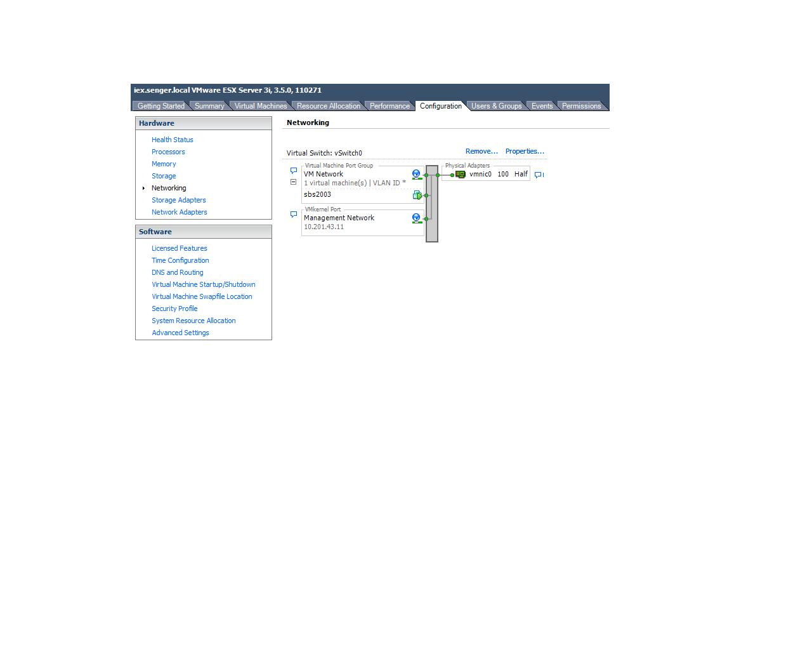The height and width of the screenshot is (650, 812).
Task: Open the Security Profile section
Action: 174,308
